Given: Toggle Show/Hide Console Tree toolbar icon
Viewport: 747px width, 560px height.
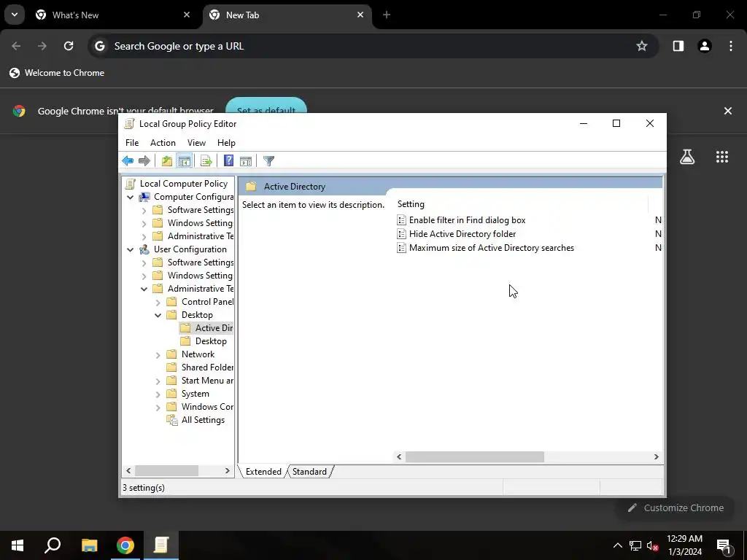Looking at the screenshot, I should [185, 161].
